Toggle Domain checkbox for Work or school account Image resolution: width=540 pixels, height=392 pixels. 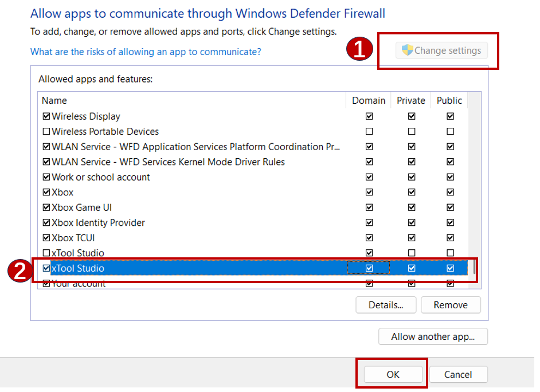(369, 177)
